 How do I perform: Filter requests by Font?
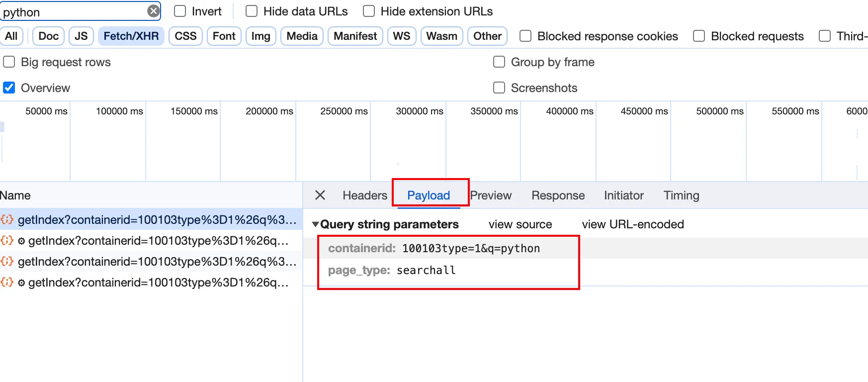[224, 36]
